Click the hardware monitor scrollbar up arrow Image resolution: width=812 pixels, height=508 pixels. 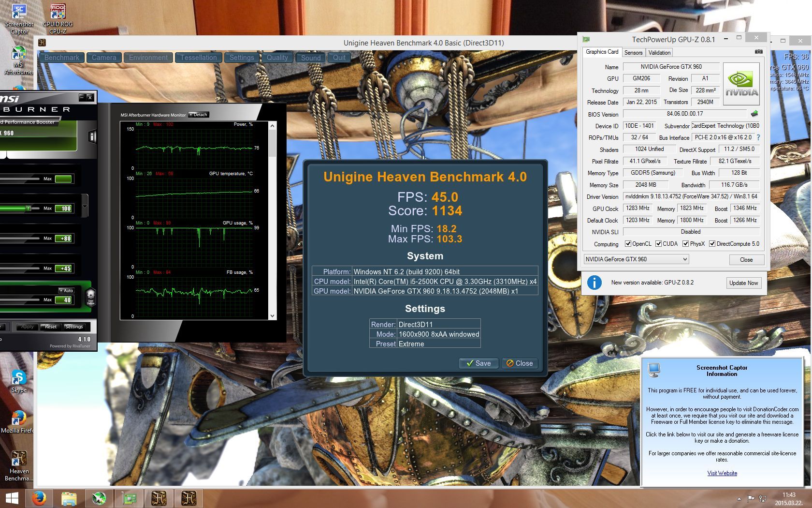coord(273,126)
